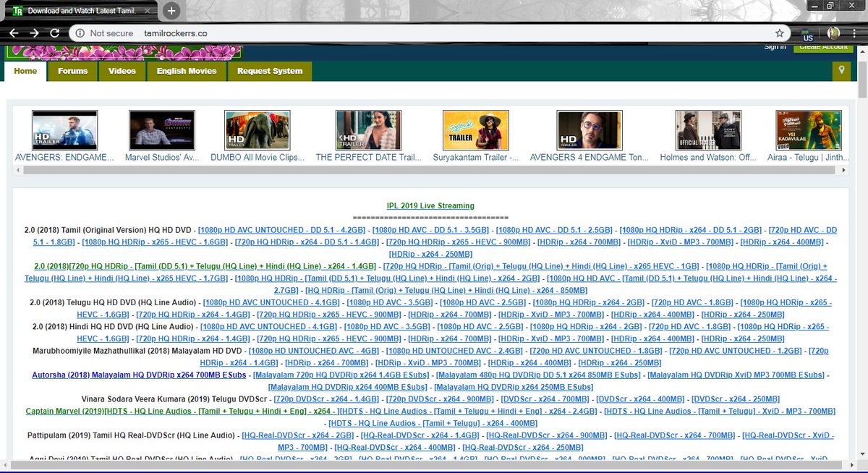Image resolution: width=868 pixels, height=473 pixels.
Task: Open the AVENGERS: ENDGAME trailer thumbnail
Action: click(64, 130)
